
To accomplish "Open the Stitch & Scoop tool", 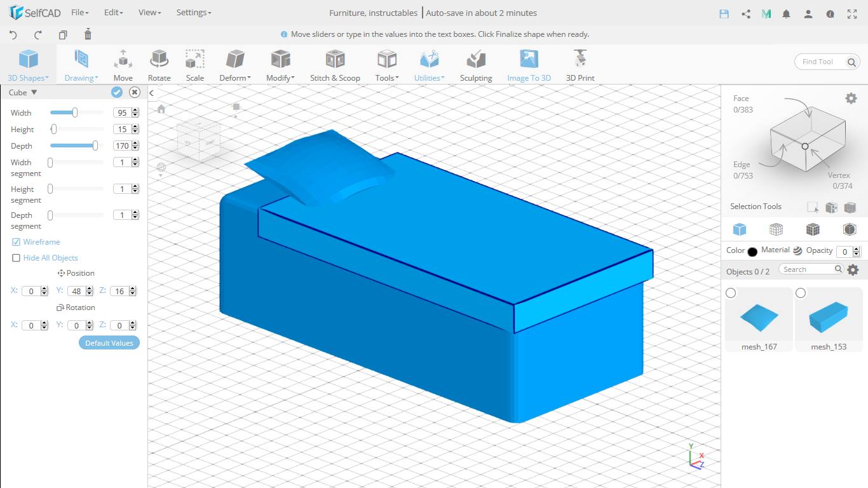I will pos(335,66).
